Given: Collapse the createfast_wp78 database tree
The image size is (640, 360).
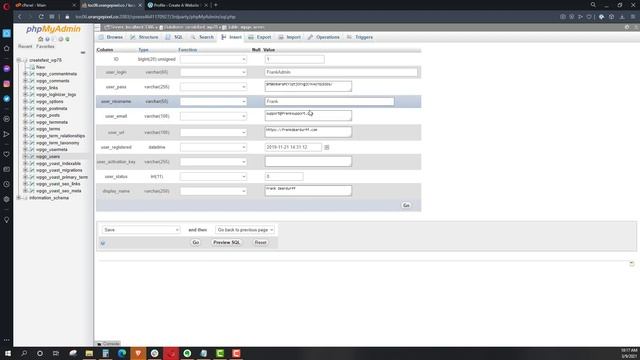Looking at the screenshot, I should coord(18,60).
